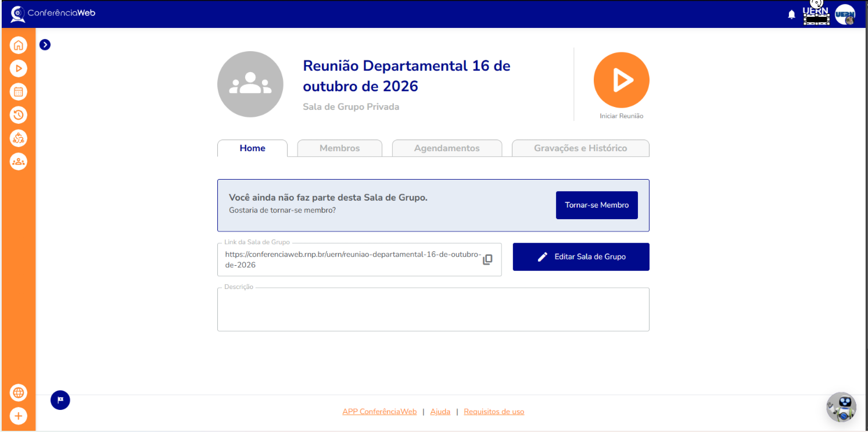This screenshot has height=432, width=868.
Task: Click the gray group avatar image
Action: point(250,84)
